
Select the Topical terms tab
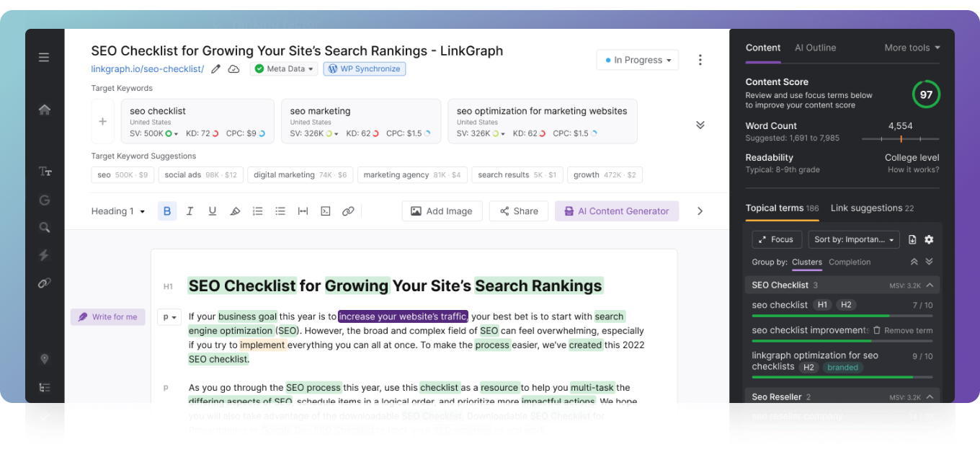[x=782, y=208]
